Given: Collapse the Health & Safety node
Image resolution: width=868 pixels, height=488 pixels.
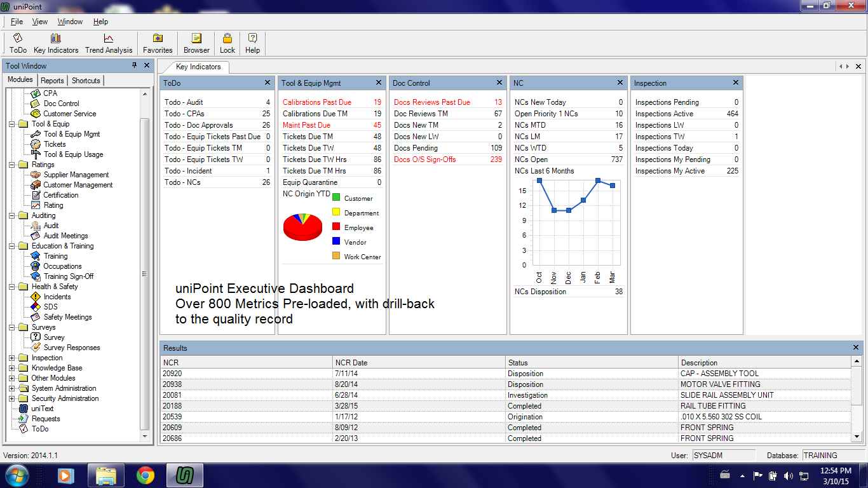Looking at the screenshot, I should [x=12, y=287].
